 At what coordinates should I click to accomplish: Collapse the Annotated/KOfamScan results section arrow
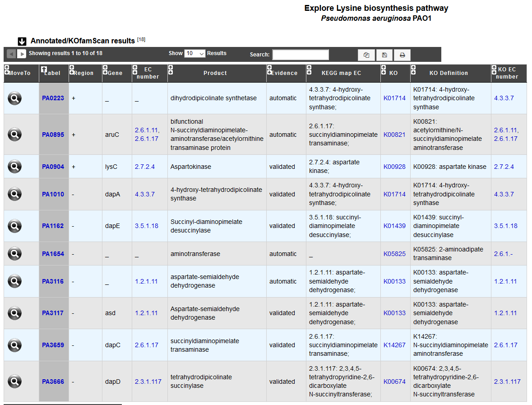[x=22, y=42]
